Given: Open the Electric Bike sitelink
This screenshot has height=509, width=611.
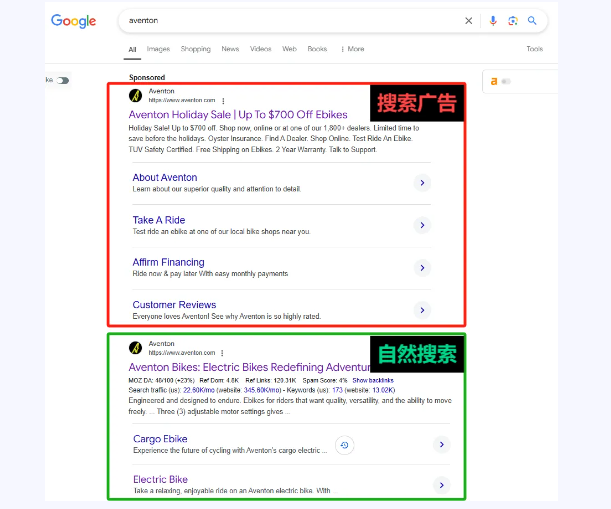Looking at the screenshot, I should coord(161,480).
